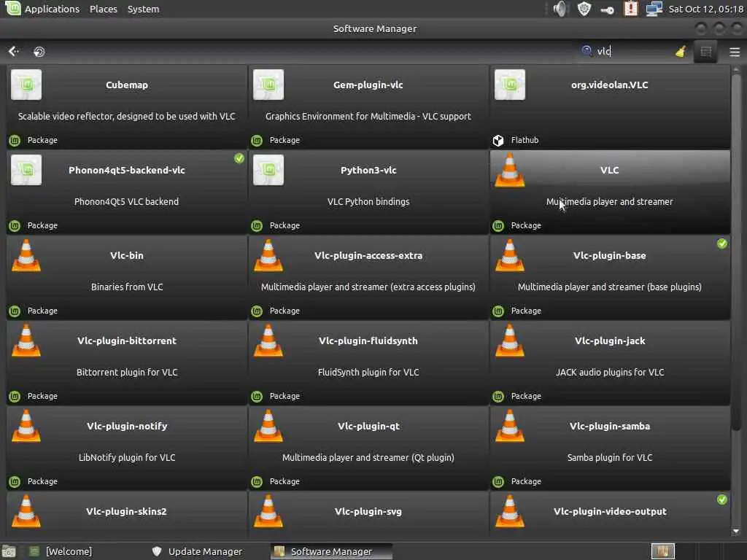Click the Vlc-plugin-jack cone icon

(510, 341)
